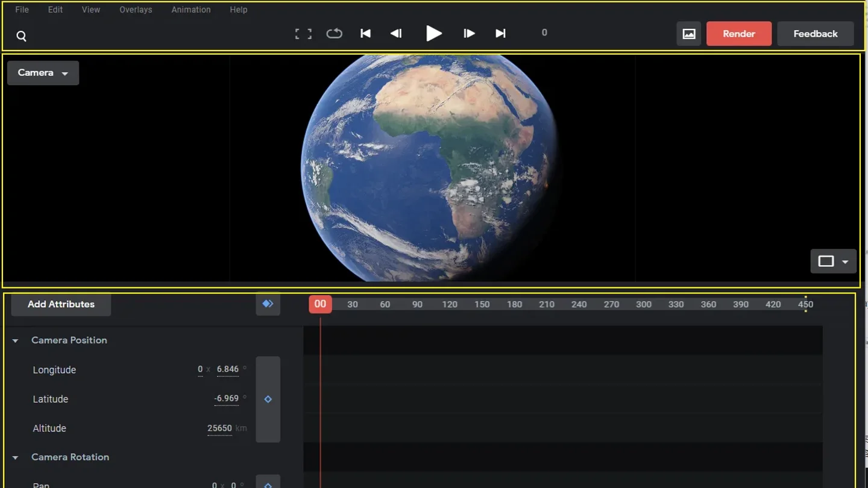Image resolution: width=868 pixels, height=488 pixels.
Task: Click the current frame counter 0
Action: pyautogui.click(x=544, y=33)
